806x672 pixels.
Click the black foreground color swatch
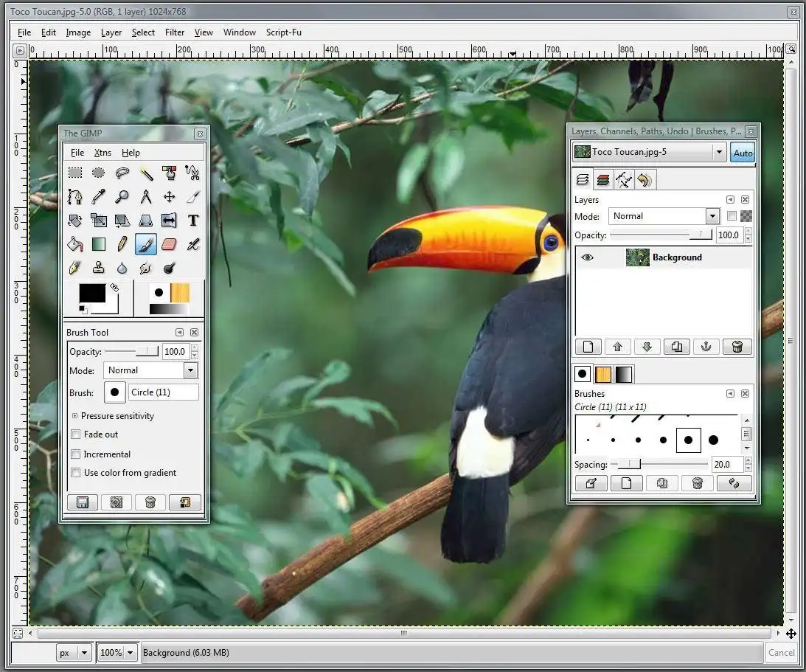(92, 294)
